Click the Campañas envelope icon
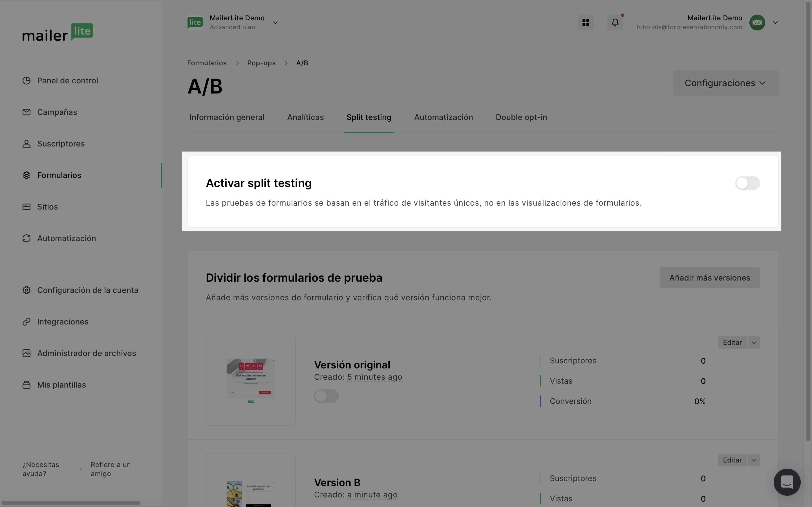 coord(27,112)
